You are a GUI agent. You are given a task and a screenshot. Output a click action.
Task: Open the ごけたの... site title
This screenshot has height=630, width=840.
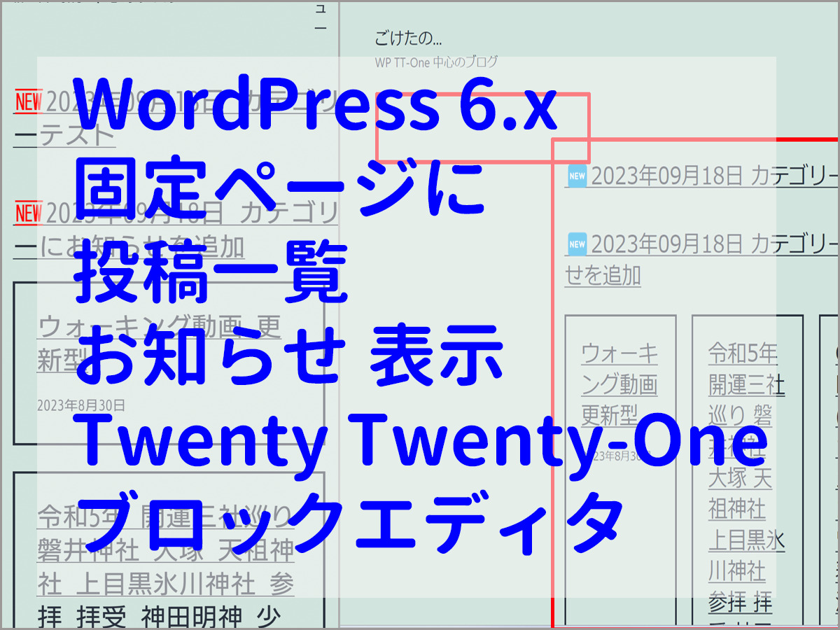[x=408, y=38]
